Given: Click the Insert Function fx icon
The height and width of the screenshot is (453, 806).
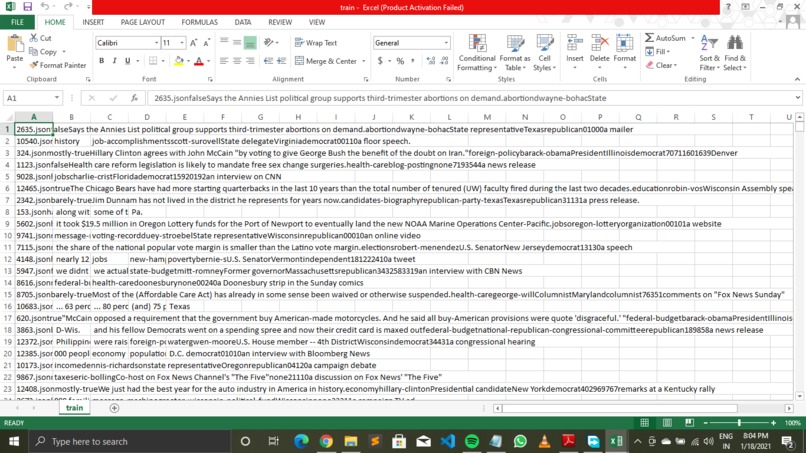Looking at the screenshot, I should (134, 98).
